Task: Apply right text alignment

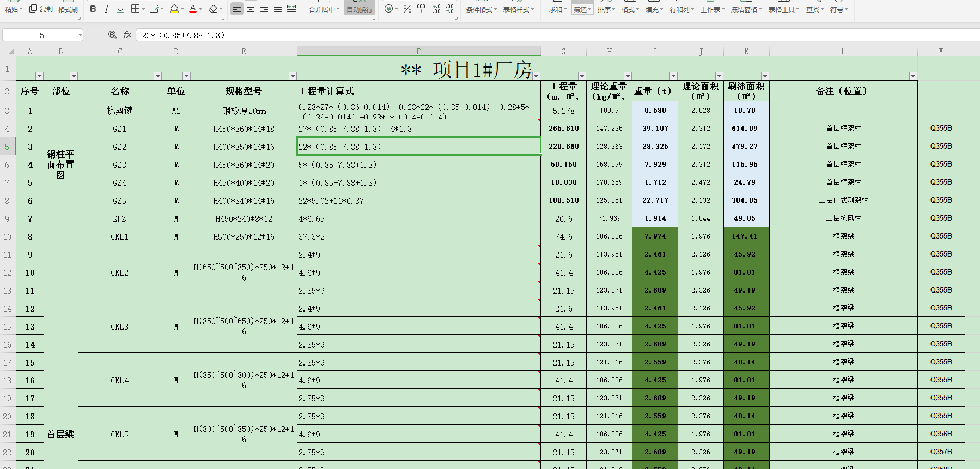Action: (264, 9)
